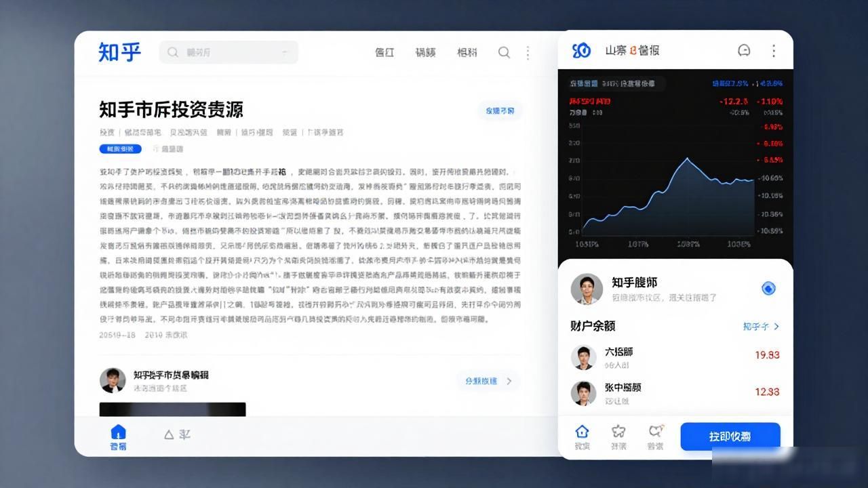
Task: Select the blue home tab in the bottom bar
Action: [118, 437]
